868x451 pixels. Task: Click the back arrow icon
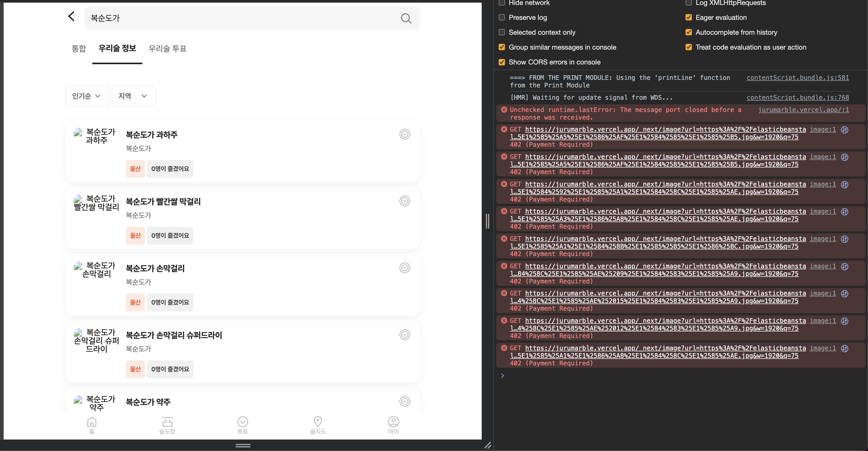(71, 16)
